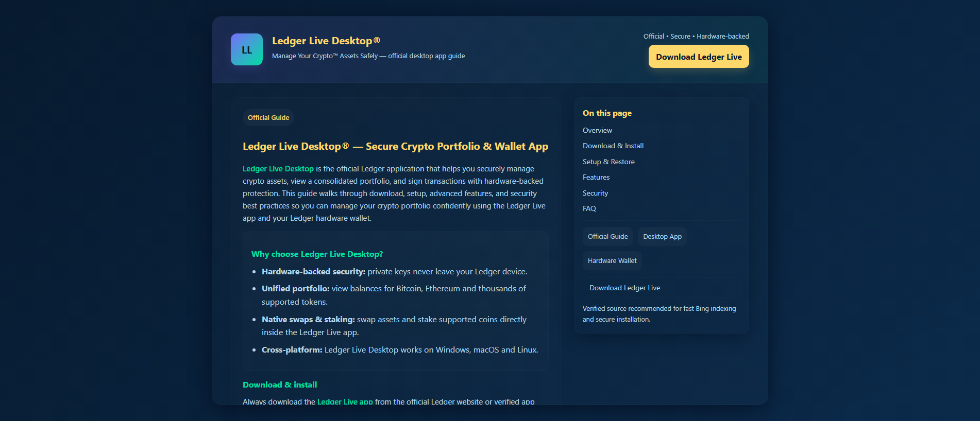
Task: Click the yellow Download Ledger Live button
Action: tap(699, 57)
